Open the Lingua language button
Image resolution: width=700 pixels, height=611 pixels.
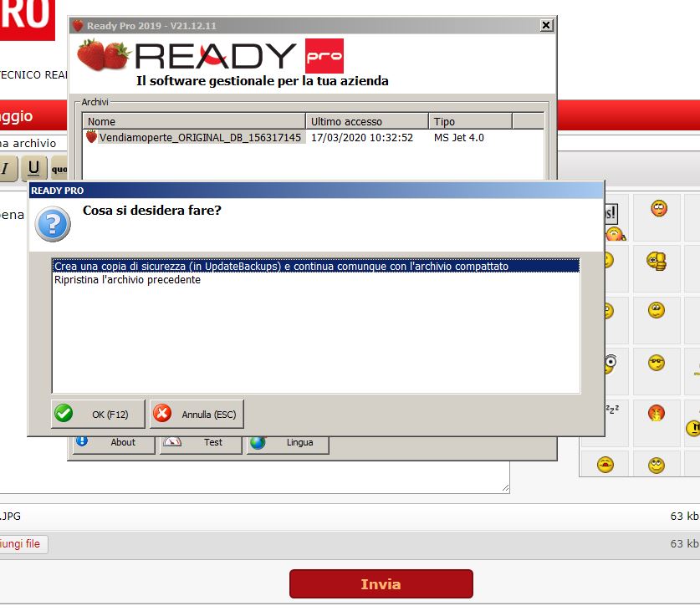[x=288, y=444]
